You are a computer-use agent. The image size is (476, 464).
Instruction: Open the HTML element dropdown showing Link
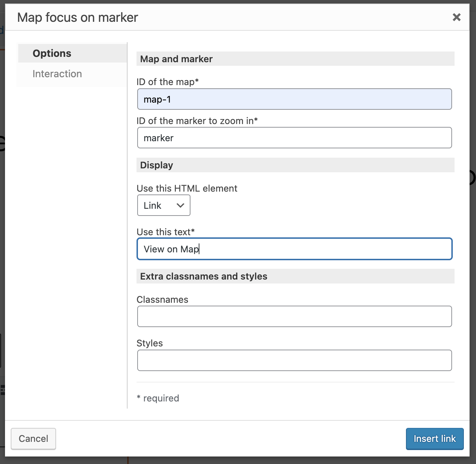163,205
